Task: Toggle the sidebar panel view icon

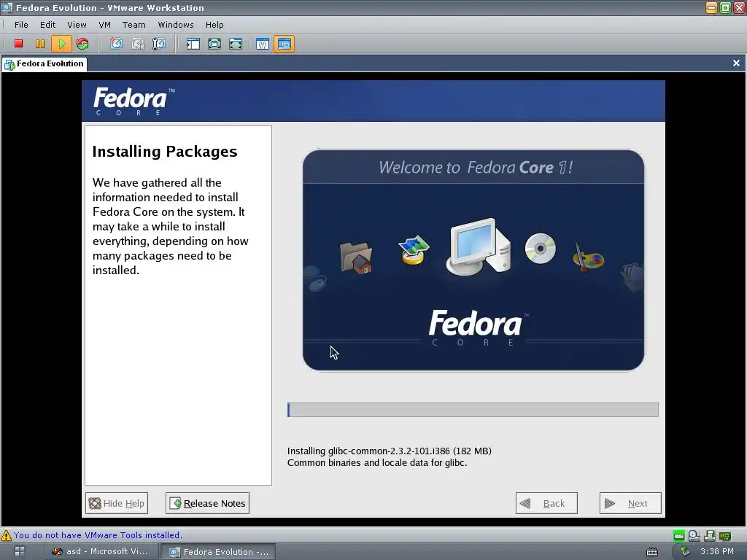Action: coord(193,44)
